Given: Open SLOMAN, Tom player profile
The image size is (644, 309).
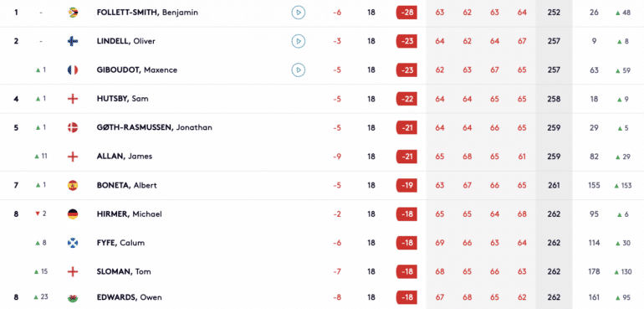Looking at the screenshot, I should point(124,271).
